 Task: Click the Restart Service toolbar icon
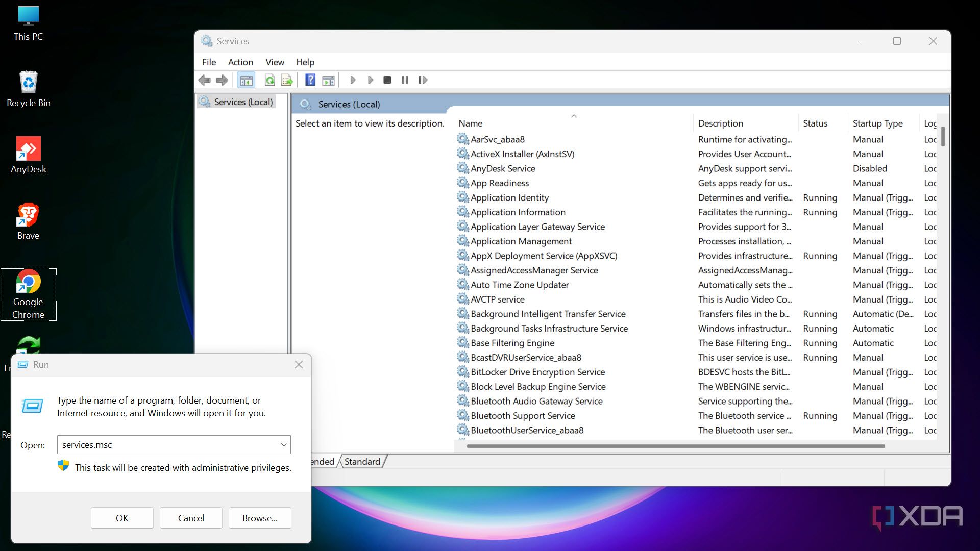423,80
